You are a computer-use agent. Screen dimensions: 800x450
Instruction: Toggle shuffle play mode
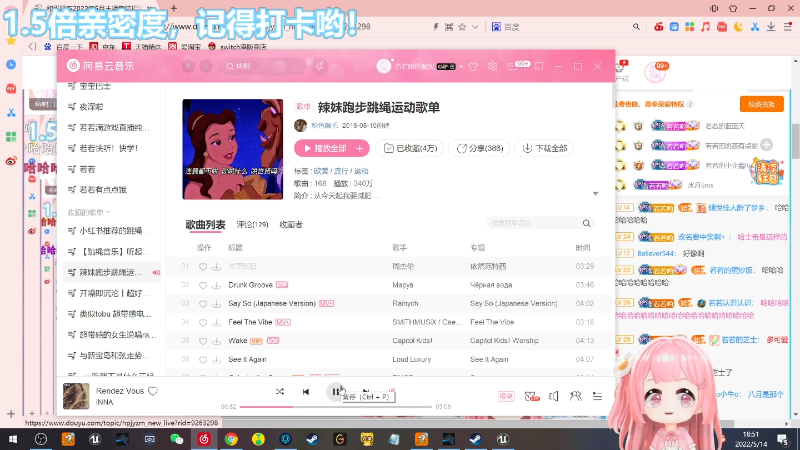pos(280,392)
